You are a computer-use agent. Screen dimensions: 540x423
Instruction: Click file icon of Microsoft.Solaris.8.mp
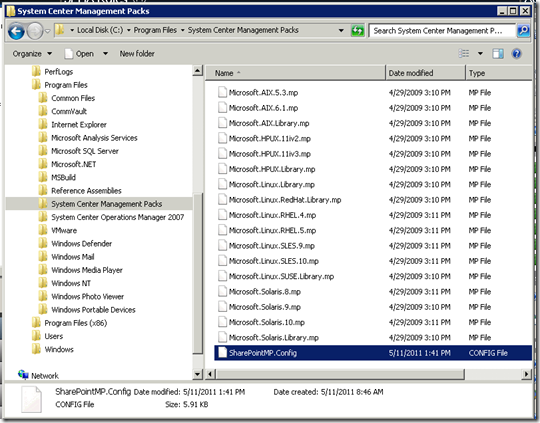pos(222,291)
